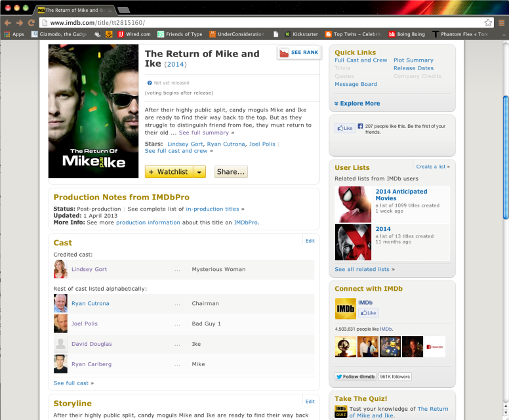
Task: Click Ryan Carlberg's cast photo
Action: (x=61, y=364)
